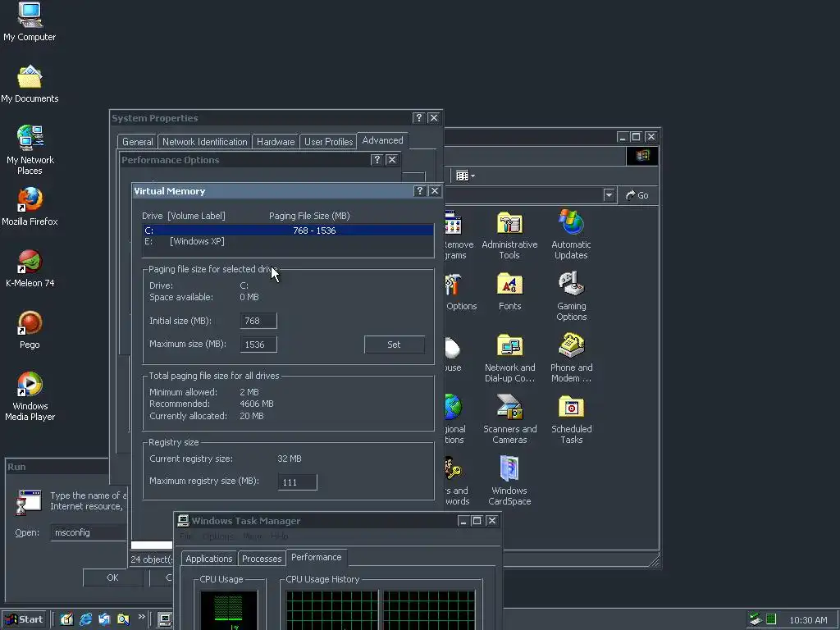Screen dimensions: 840x630
Task: Click the green CPU meter tray icon
Action: (x=771, y=619)
